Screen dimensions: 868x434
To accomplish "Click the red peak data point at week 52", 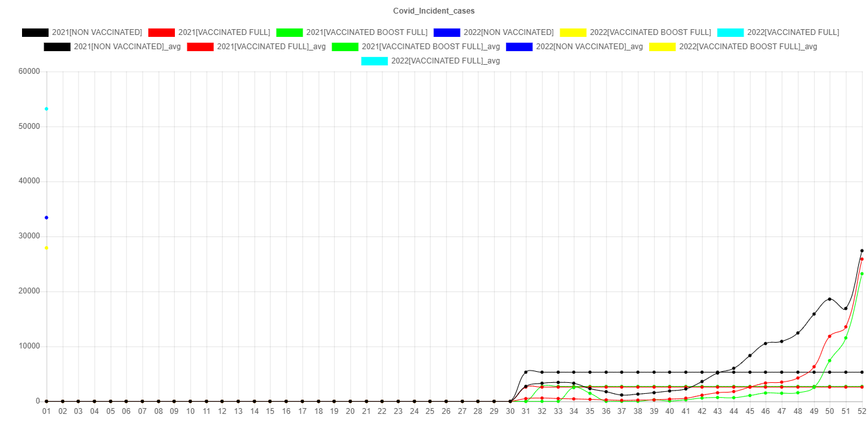I will click(862, 259).
